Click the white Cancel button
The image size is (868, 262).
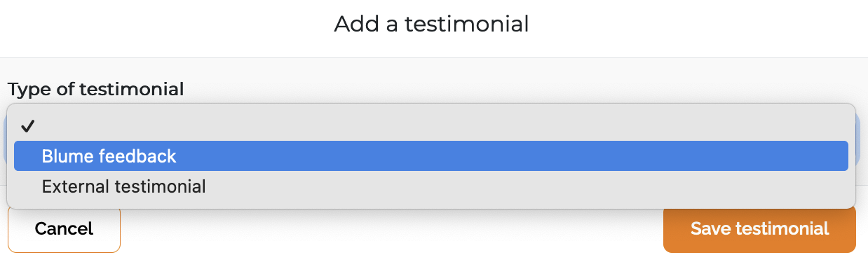click(64, 228)
